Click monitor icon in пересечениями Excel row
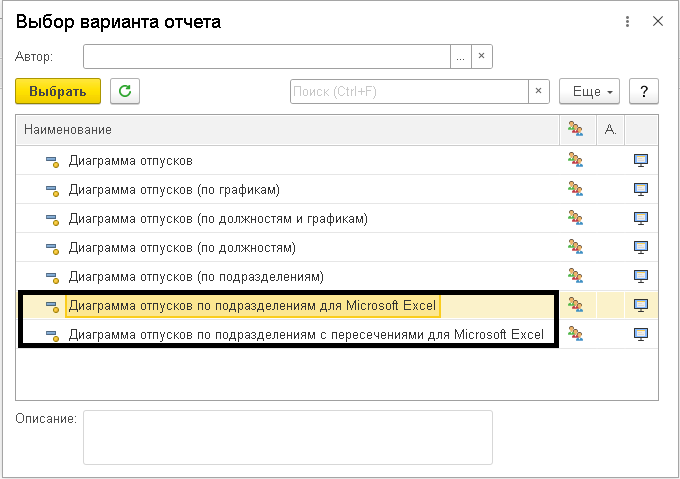Viewport: 680px width, 479px height. point(641,334)
